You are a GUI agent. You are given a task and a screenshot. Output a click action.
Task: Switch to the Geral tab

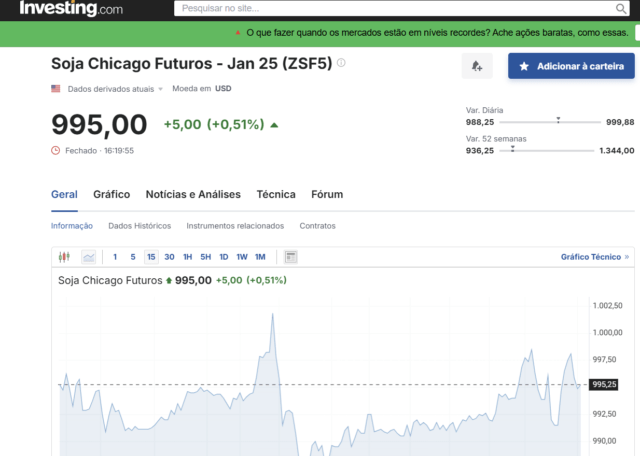click(x=64, y=194)
